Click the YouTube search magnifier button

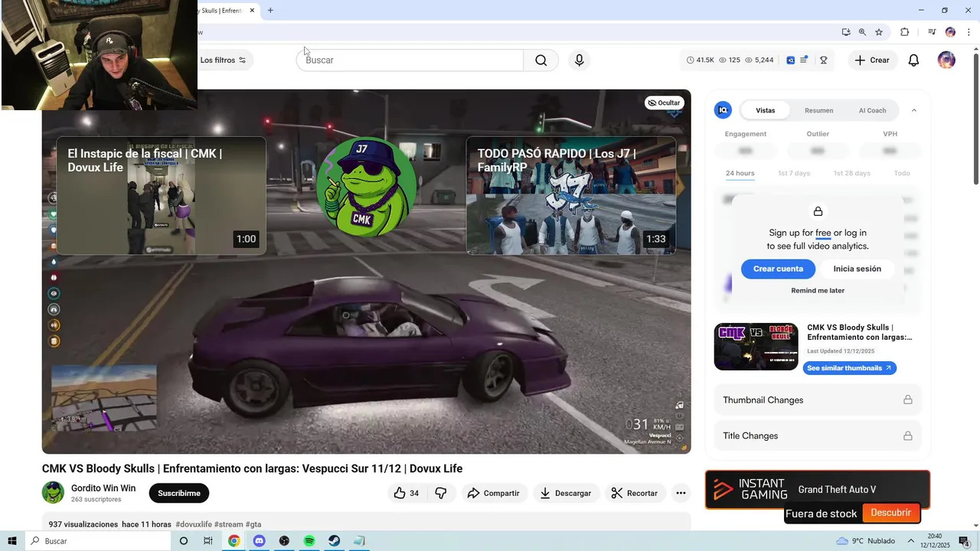point(541,60)
